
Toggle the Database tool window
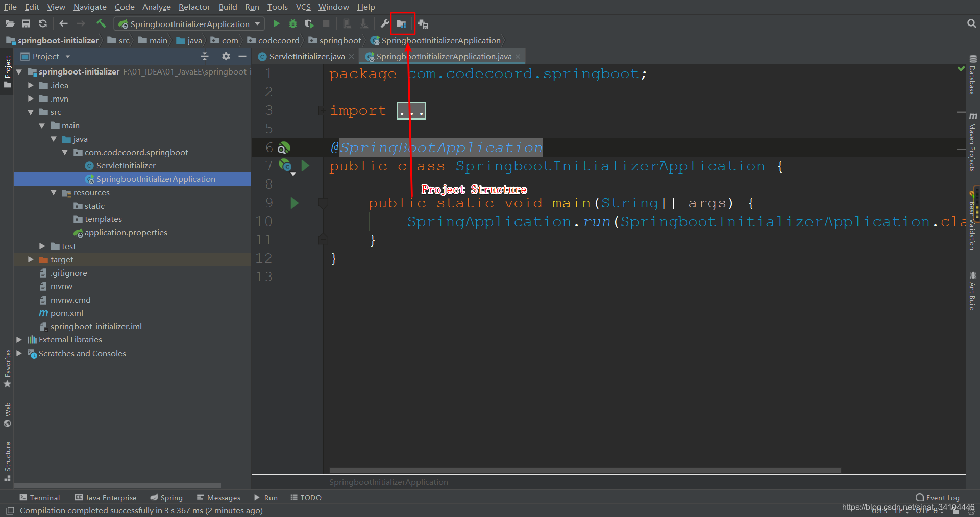pyautogui.click(x=973, y=78)
